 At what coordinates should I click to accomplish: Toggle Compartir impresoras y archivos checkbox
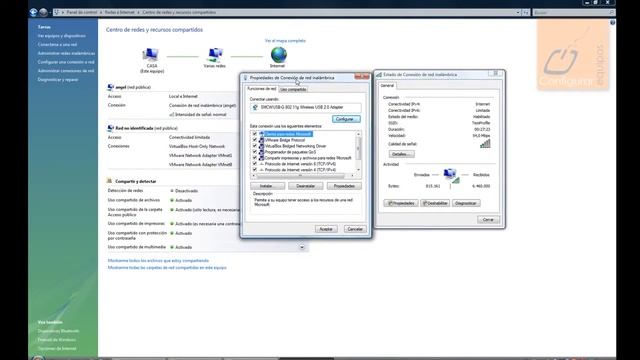pos(255,158)
